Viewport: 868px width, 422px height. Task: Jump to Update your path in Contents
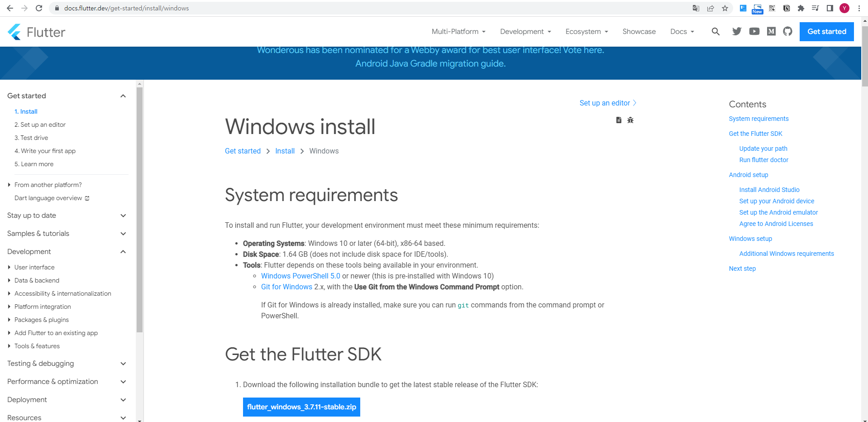tap(763, 149)
